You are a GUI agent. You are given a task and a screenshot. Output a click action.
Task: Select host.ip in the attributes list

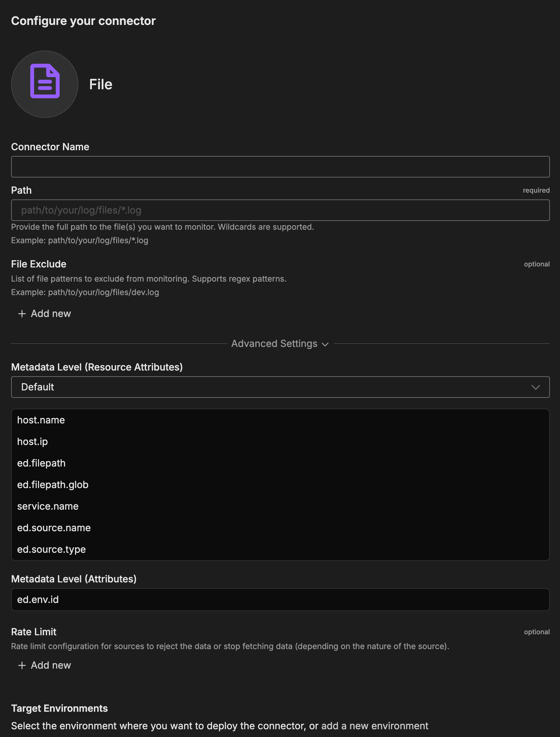[33, 442]
